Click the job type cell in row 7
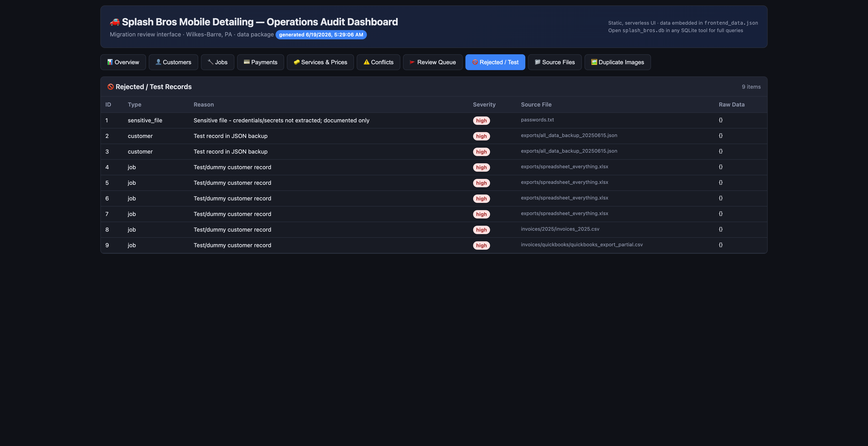The width and height of the screenshot is (868, 446). [132, 214]
